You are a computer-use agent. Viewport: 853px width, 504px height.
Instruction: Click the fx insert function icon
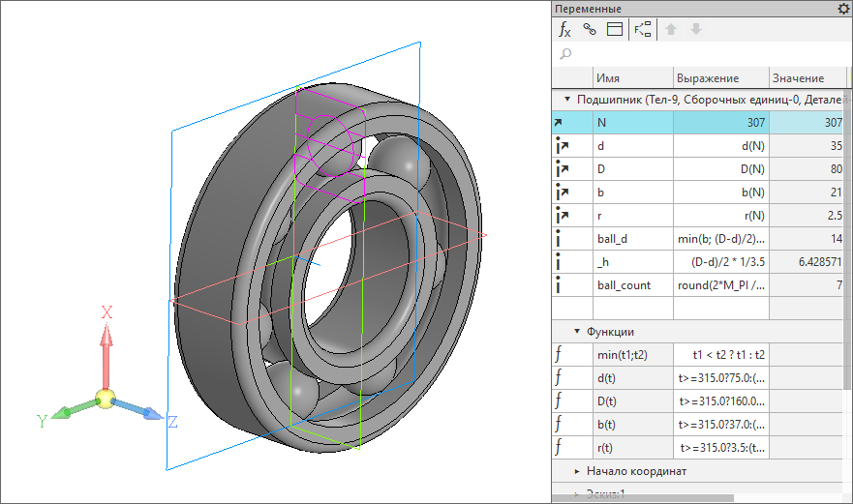(565, 29)
